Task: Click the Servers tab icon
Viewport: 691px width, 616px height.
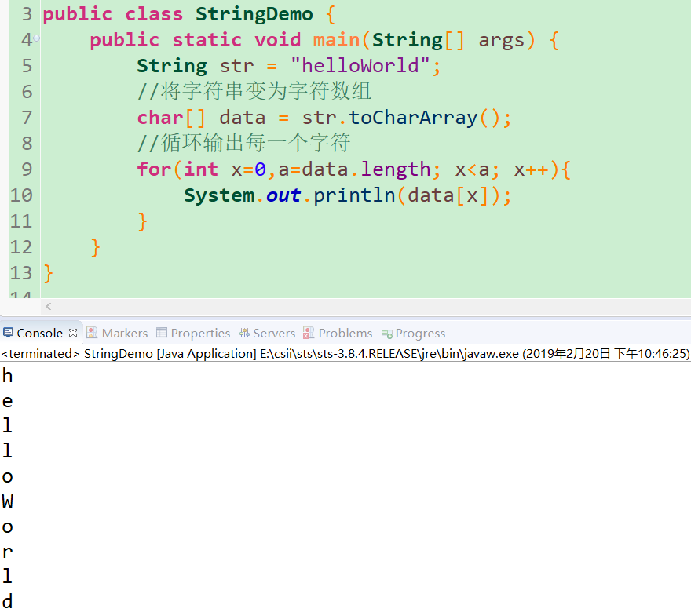Action: pos(244,333)
